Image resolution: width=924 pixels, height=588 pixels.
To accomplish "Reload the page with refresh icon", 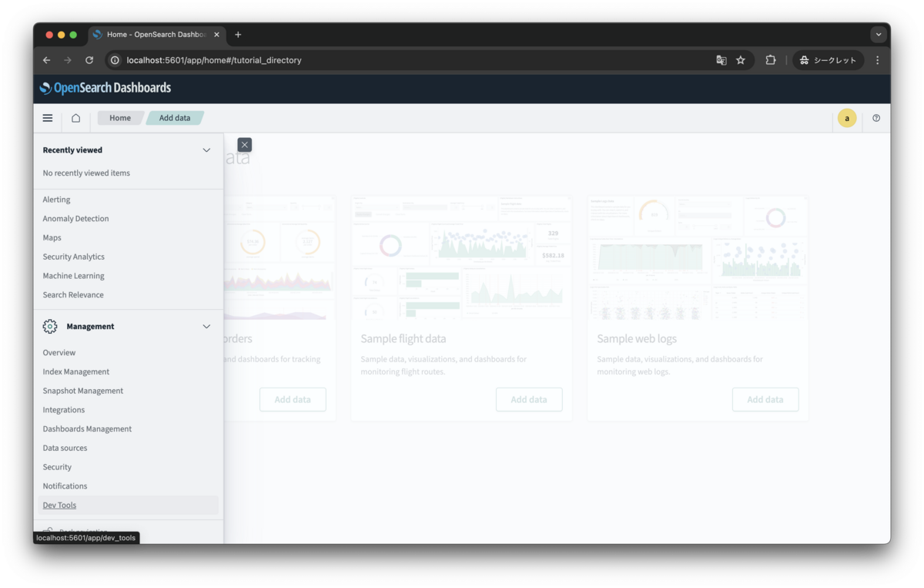I will pyautogui.click(x=89, y=60).
